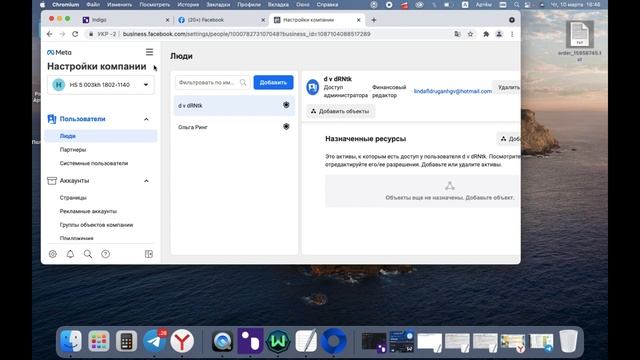Open the Chrome profile icon
The height and width of the screenshot is (360, 640).
click(x=499, y=34)
